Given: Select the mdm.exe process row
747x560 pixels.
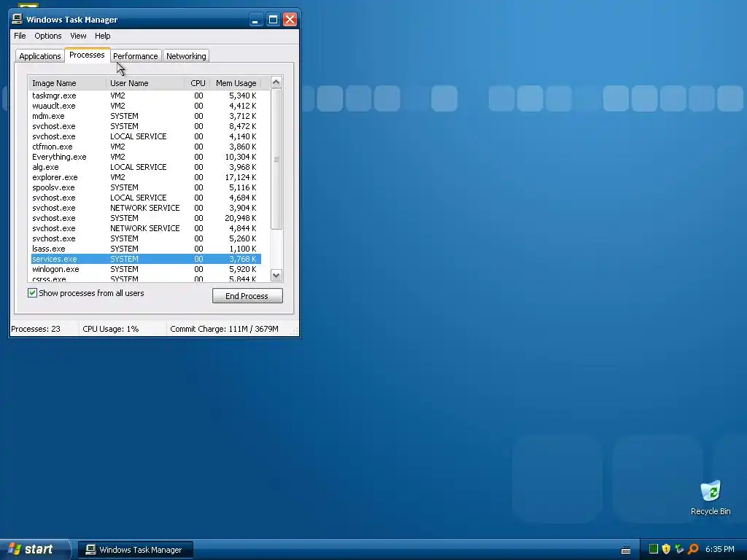Looking at the screenshot, I should point(146,116).
